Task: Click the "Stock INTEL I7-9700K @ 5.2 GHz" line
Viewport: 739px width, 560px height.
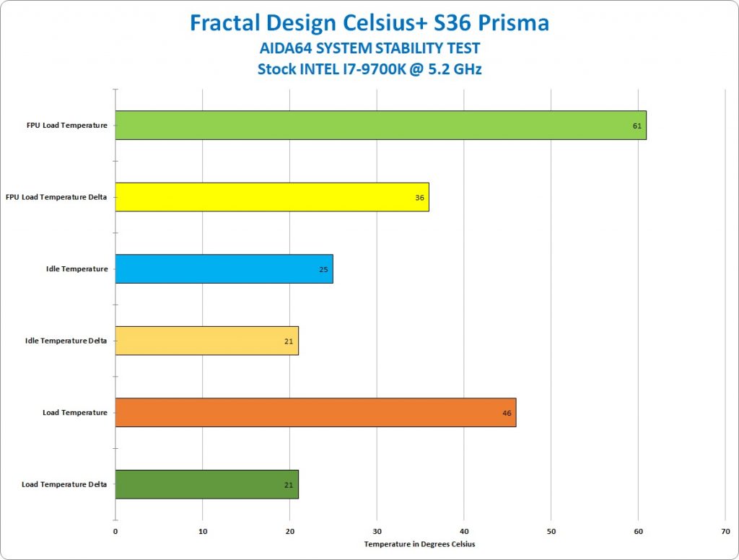Action: (369, 69)
